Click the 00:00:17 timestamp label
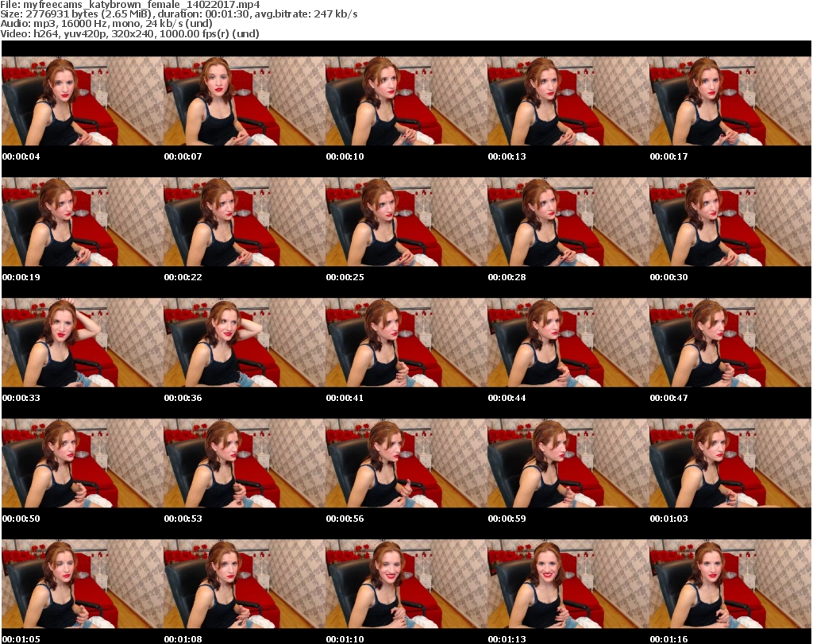 pos(669,156)
